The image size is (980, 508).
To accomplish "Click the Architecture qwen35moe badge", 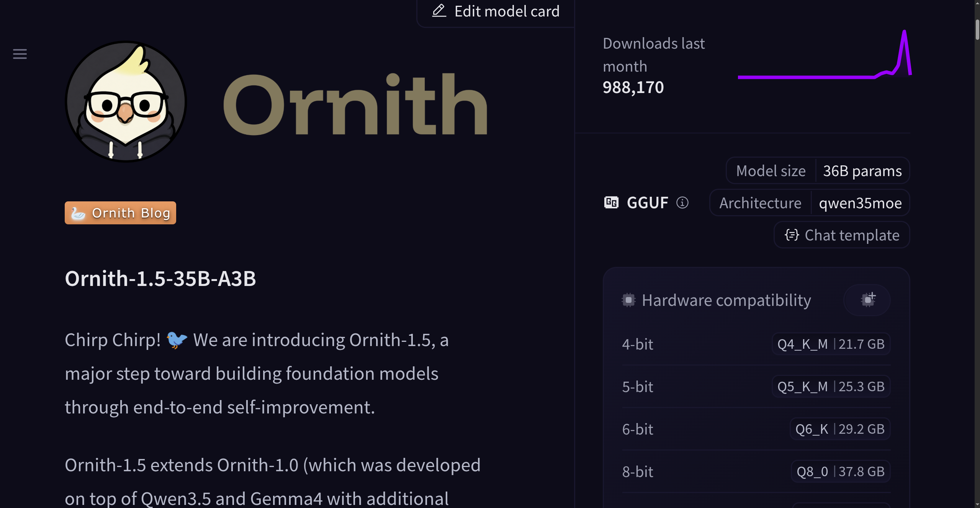I will tap(810, 203).
